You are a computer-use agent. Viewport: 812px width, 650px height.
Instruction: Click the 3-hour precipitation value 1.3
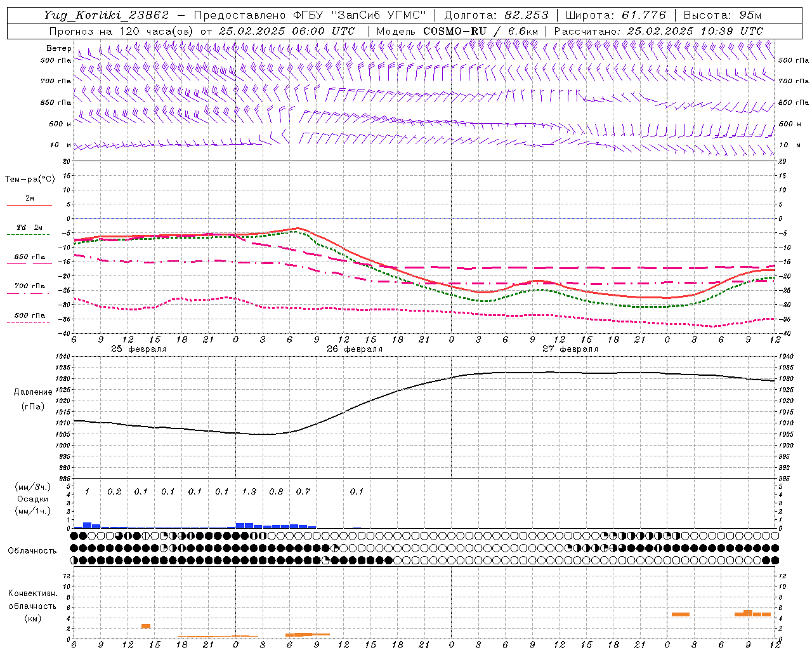[x=249, y=492]
